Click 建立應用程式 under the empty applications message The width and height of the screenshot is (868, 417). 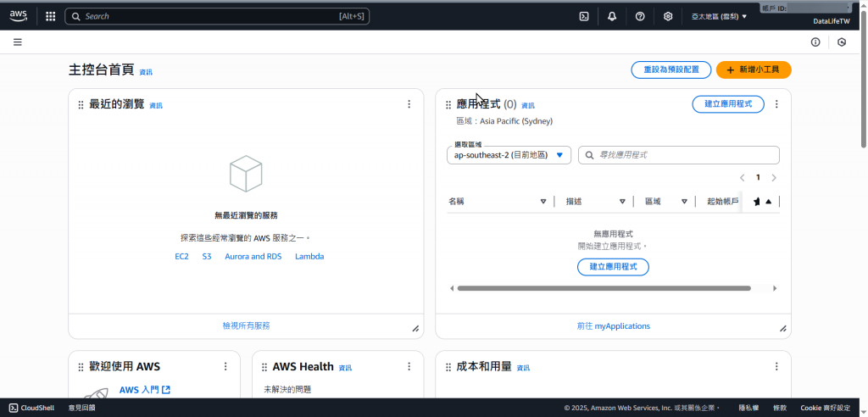coord(613,267)
